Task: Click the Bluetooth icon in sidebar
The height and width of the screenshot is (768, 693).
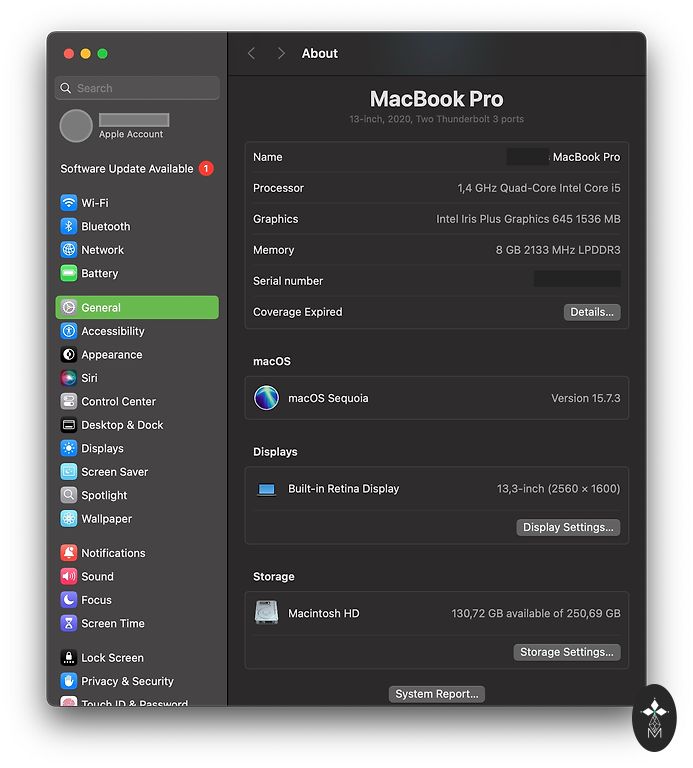Action: [69, 227]
